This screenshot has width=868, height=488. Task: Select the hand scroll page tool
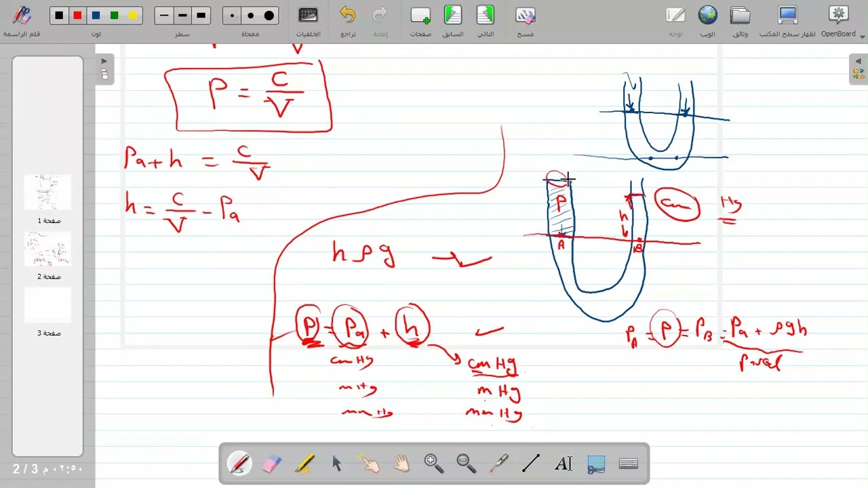[401, 464]
